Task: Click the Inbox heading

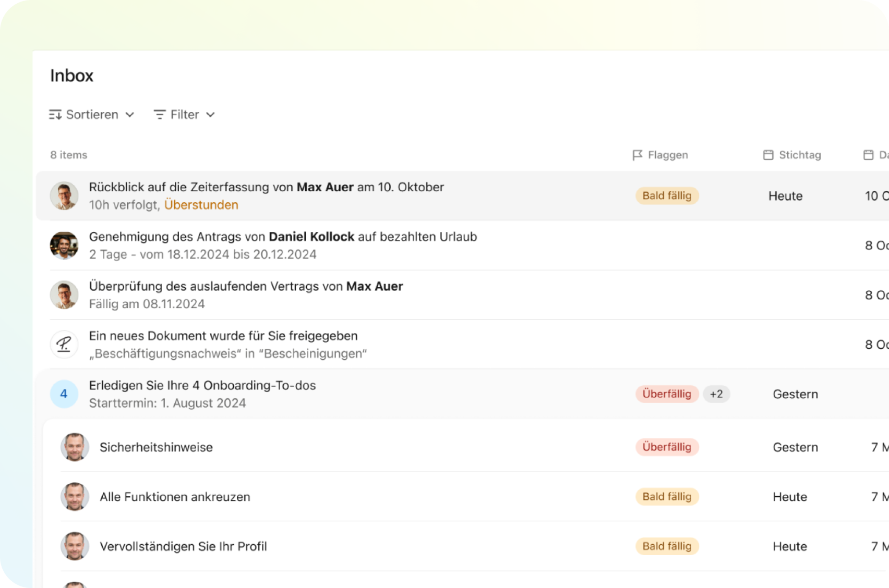Action: pyautogui.click(x=72, y=76)
